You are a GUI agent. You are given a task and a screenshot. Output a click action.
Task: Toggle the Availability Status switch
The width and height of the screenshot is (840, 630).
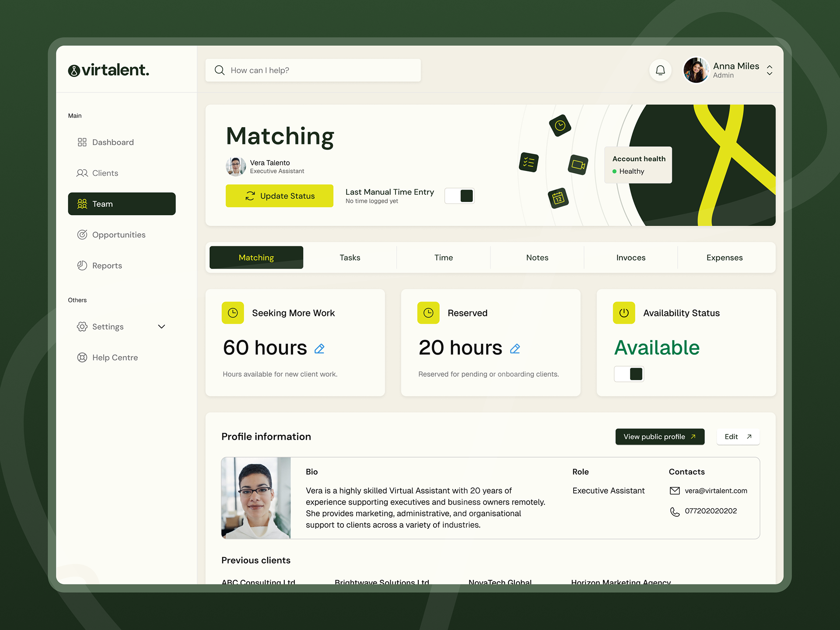[629, 374]
